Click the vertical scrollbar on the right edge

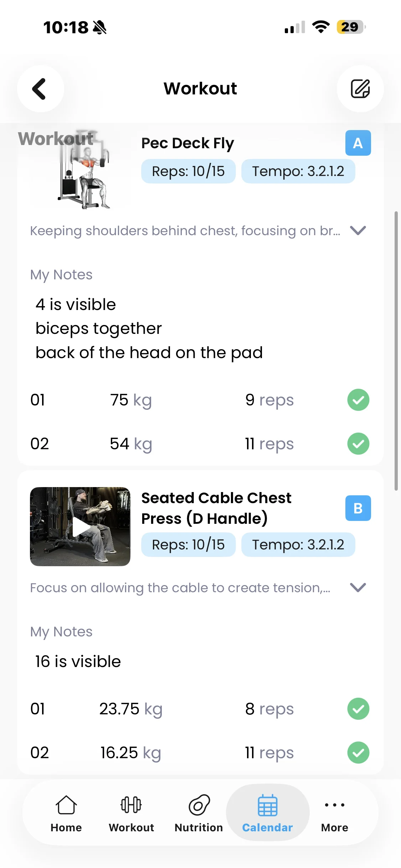pos(396,351)
